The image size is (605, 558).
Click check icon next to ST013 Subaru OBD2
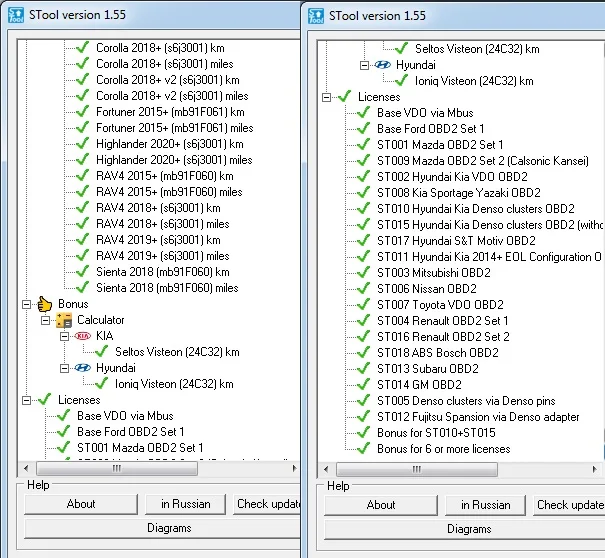click(363, 368)
